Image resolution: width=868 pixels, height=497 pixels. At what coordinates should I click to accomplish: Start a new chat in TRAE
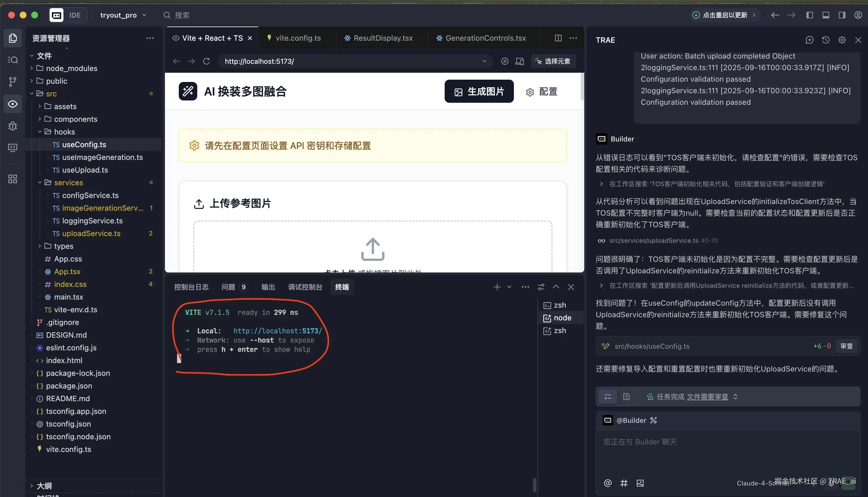809,40
